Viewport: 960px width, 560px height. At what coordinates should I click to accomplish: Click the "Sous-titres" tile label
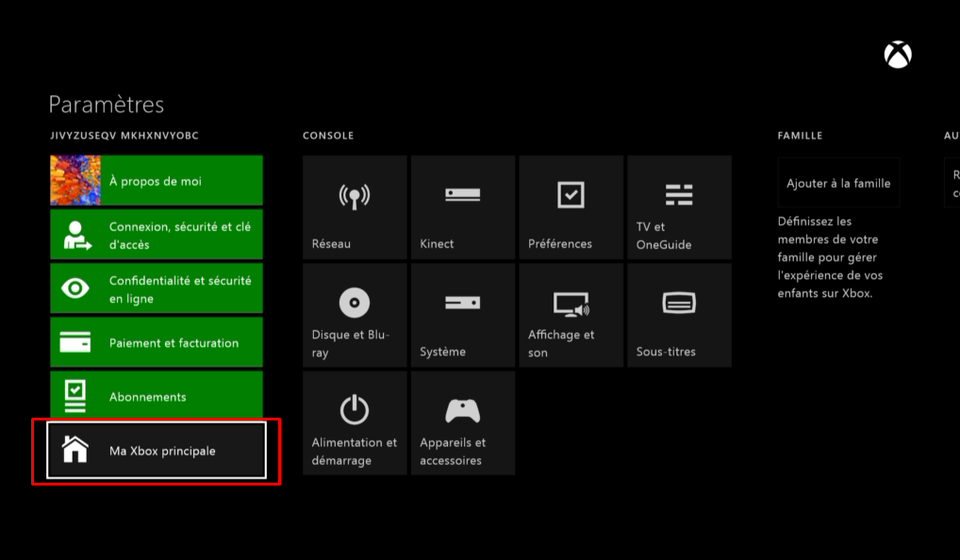[x=666, y=352]
